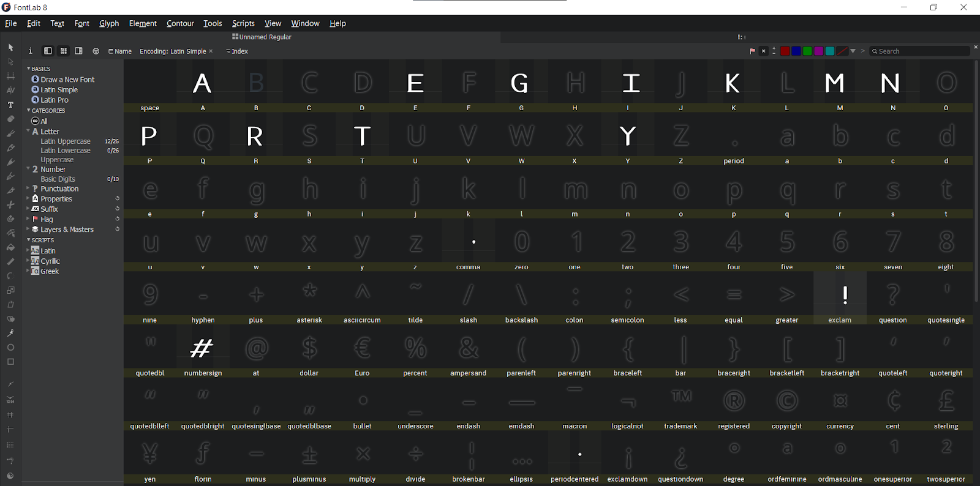Screen dimensions: 980x486
Task: Select the Rapid pen tool
Action: (10, 162)
